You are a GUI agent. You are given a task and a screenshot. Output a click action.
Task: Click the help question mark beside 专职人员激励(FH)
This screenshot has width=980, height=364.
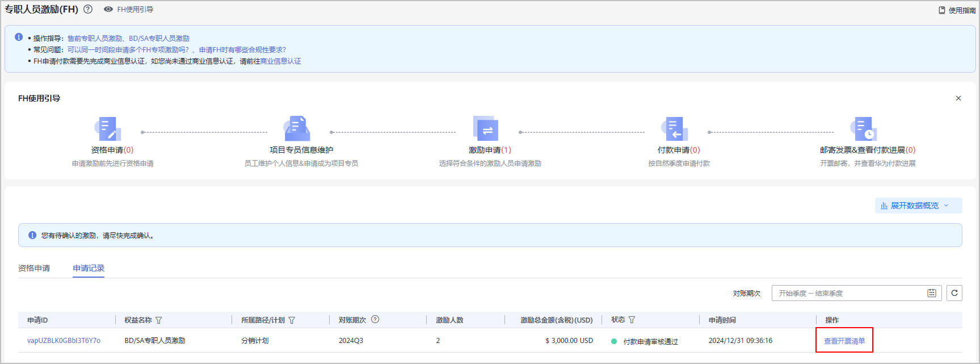click(88, 9)
